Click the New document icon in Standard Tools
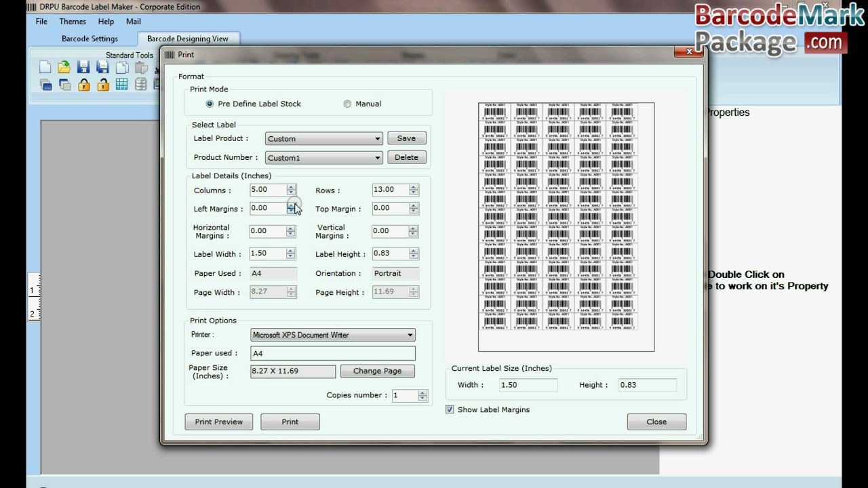 pyautogui.click(x=45, y=67)
